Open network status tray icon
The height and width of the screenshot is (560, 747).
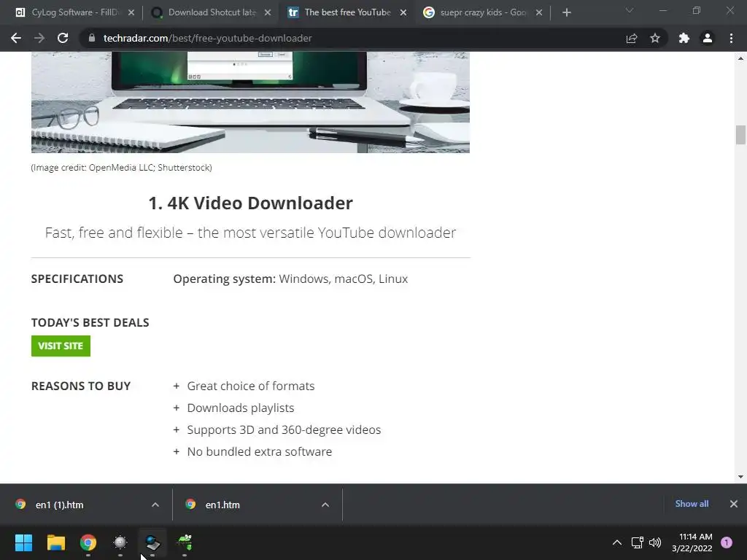pyautogui.click(x=638, y=542)
